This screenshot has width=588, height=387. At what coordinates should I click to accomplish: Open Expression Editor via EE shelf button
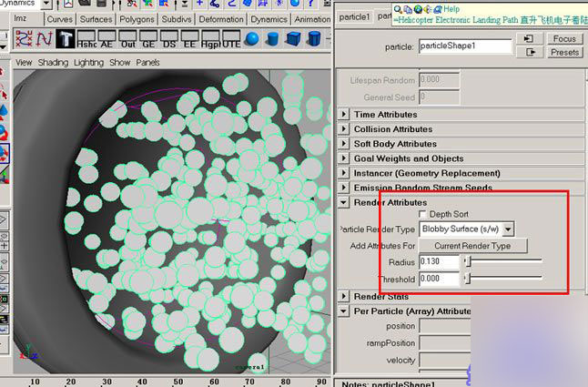click(189, 39)
